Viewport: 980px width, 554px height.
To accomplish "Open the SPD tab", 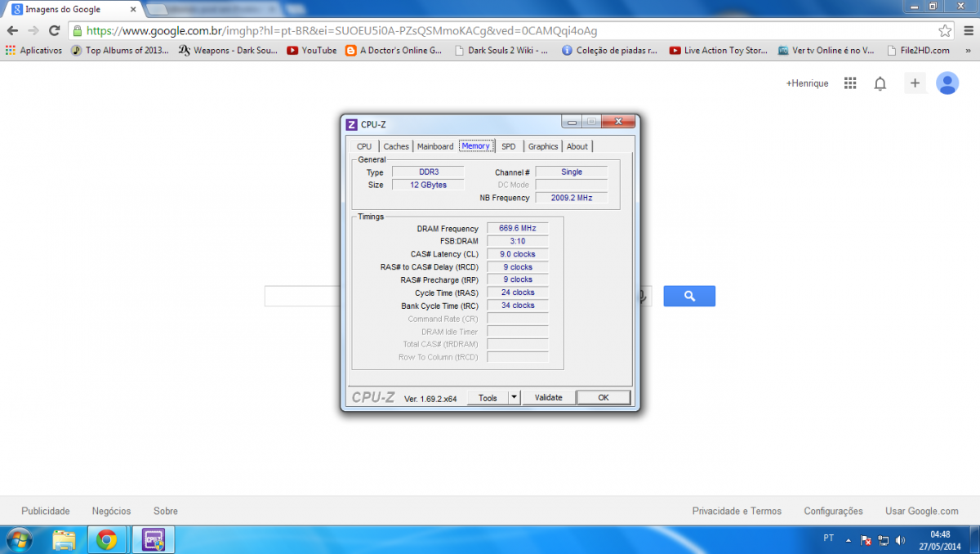I will tap(509, 146).
